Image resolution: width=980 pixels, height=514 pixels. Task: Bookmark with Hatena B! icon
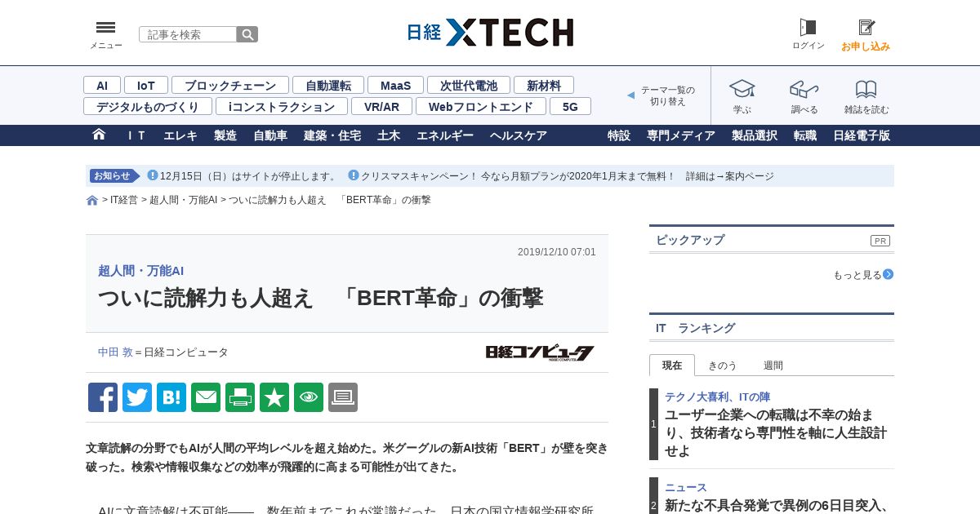coord(171,397)
